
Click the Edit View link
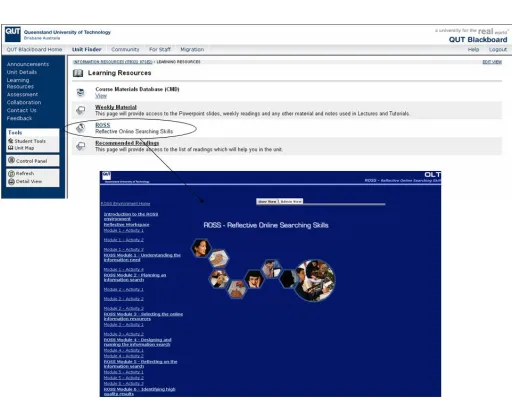click(x=492, y=62)
